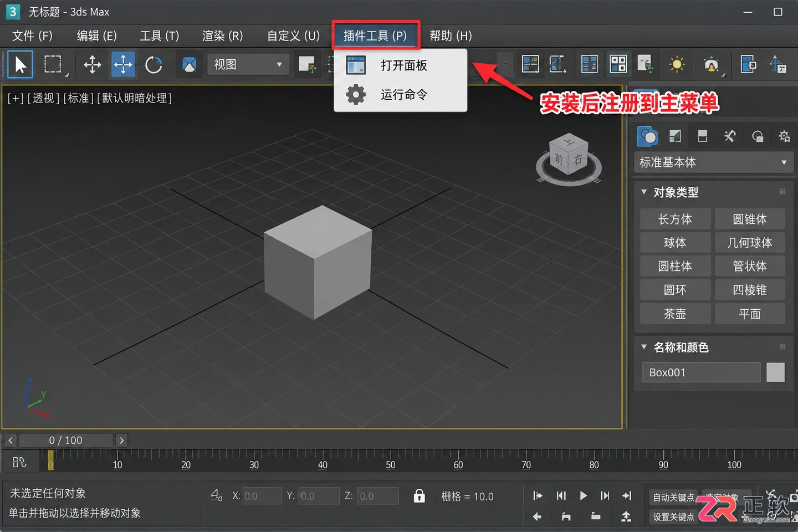This screenshot has width=798, height=532.
Task: Open the 自定义 (U) menu
Action: click(294, 36)
